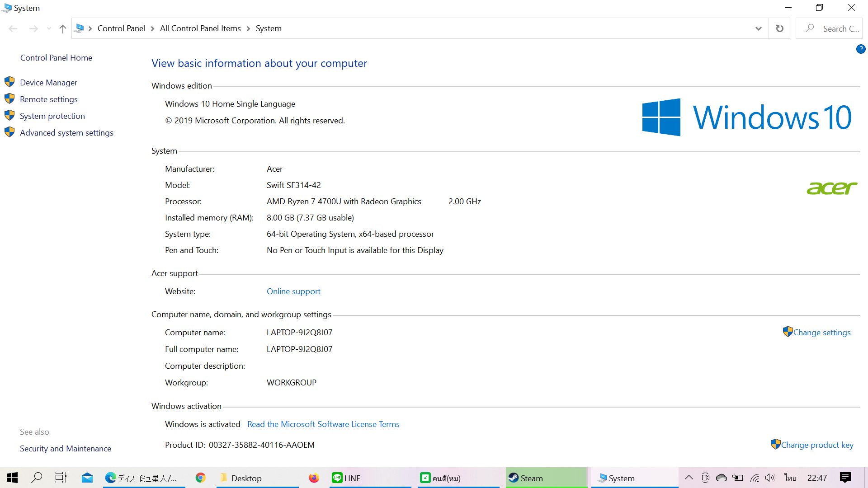This screenshot has width=868, height=488.
Task: Click the shield icon beside Remote settings
Action: point(9,99)
